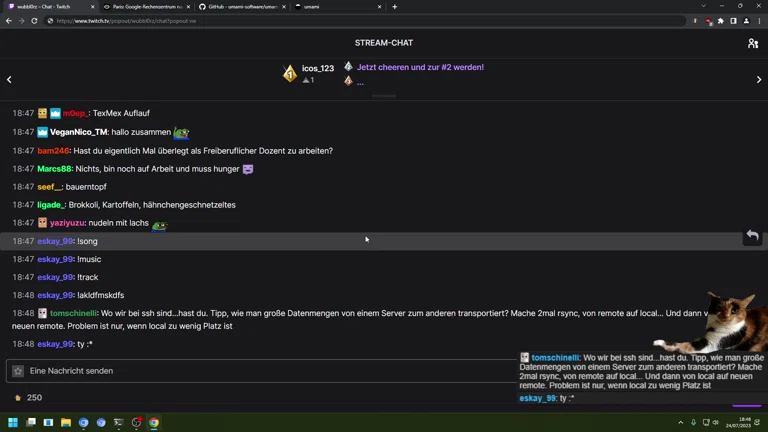Image resolution: width=768 pixels, height=432 pixels.
Task: Open File Explorer from the taskbar
Action: coord(66,423)
